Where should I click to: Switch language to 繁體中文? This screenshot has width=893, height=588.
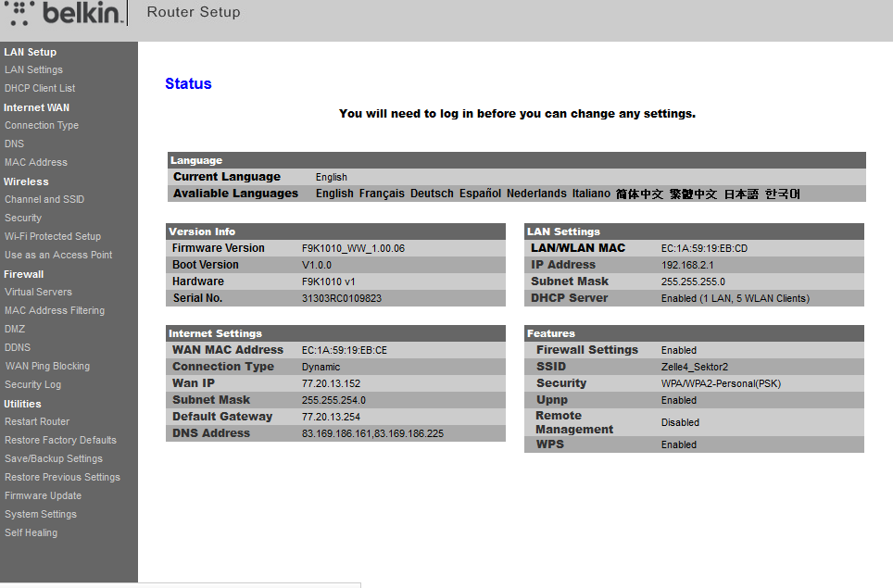(693, 194)
